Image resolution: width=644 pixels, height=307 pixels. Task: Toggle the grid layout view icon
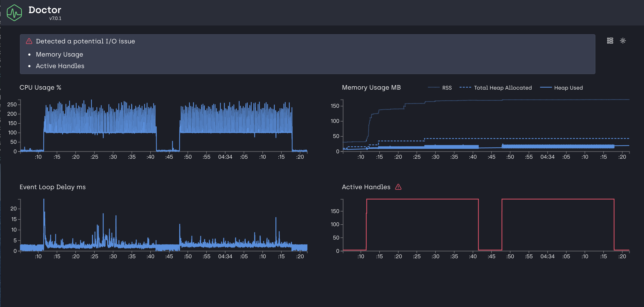[x=610, y=41]
